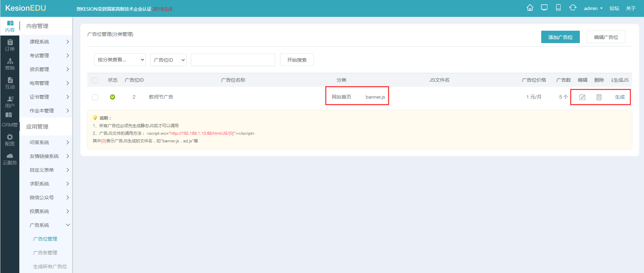The image size is (644, 273).
Task: Click the refresh cache icon in header
Action: tap(573, 8)
